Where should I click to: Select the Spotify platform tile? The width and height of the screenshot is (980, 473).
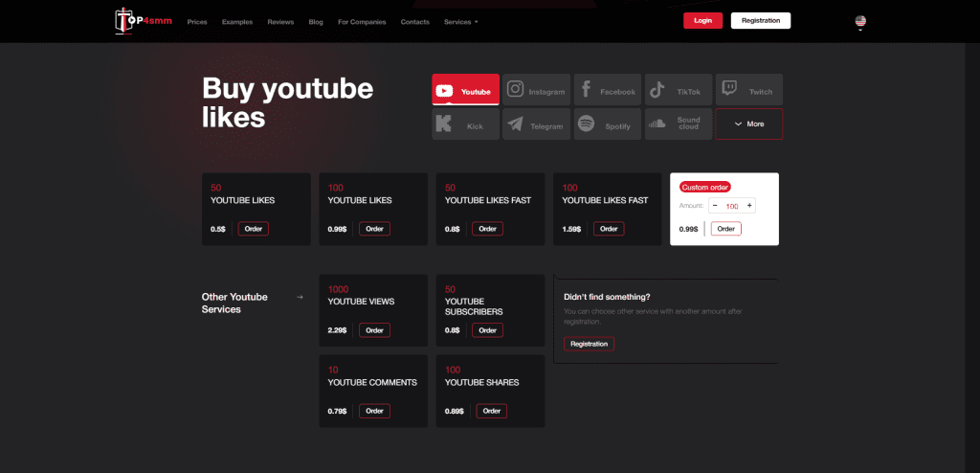608,124
